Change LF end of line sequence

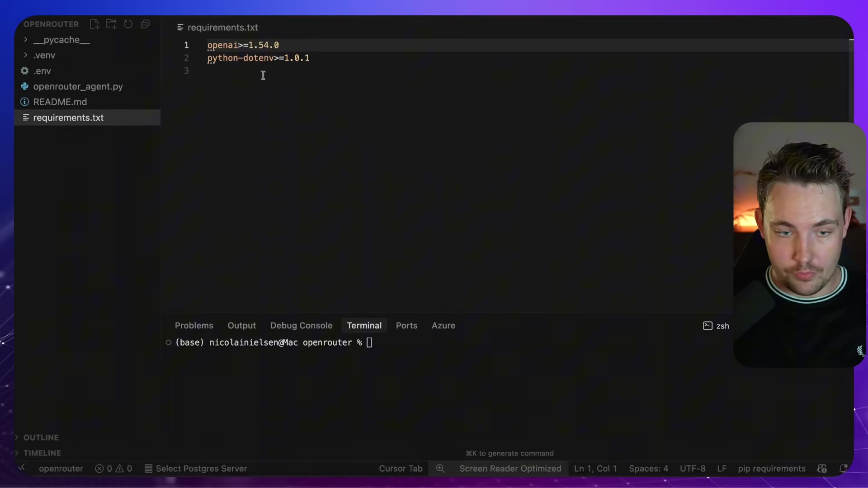(722, 469)
